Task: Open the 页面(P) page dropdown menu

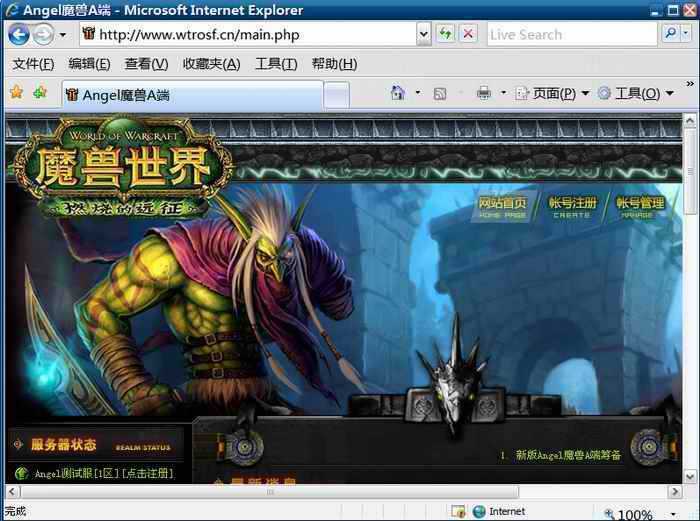Action: click(552, 93)
